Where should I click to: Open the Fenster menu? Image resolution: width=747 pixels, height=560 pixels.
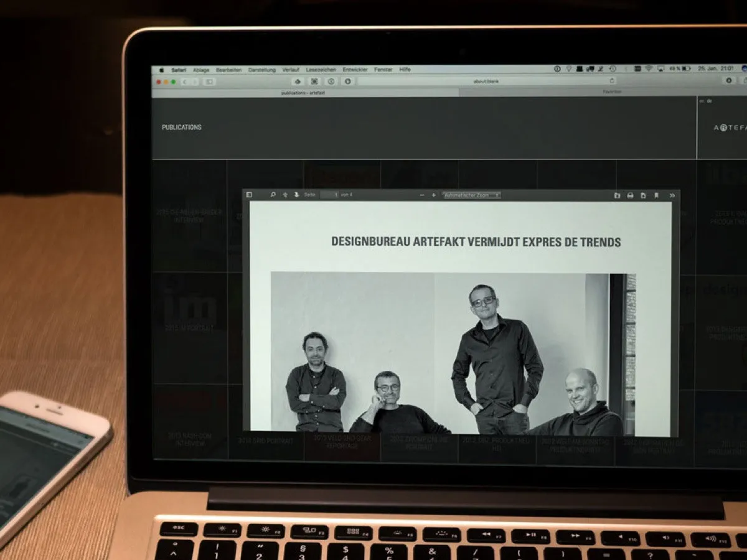(x=383, y=70)
